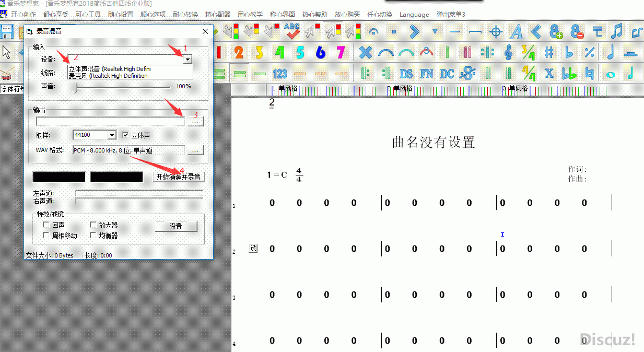This screenshot has height=352, width=644.
Task: Insert a fermata symbol
Action: click(373, 32)
